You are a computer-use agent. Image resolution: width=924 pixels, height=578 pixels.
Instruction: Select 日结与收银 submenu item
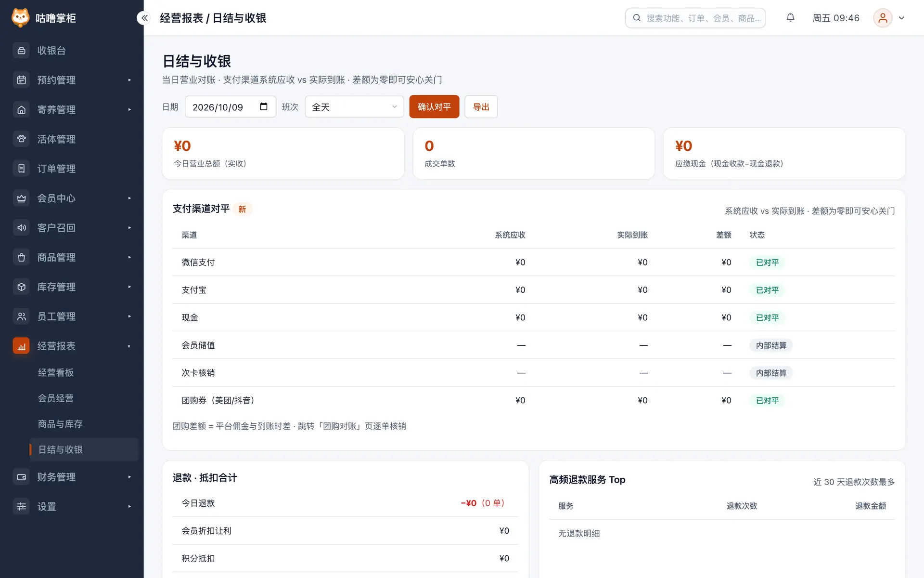point(84,449)
